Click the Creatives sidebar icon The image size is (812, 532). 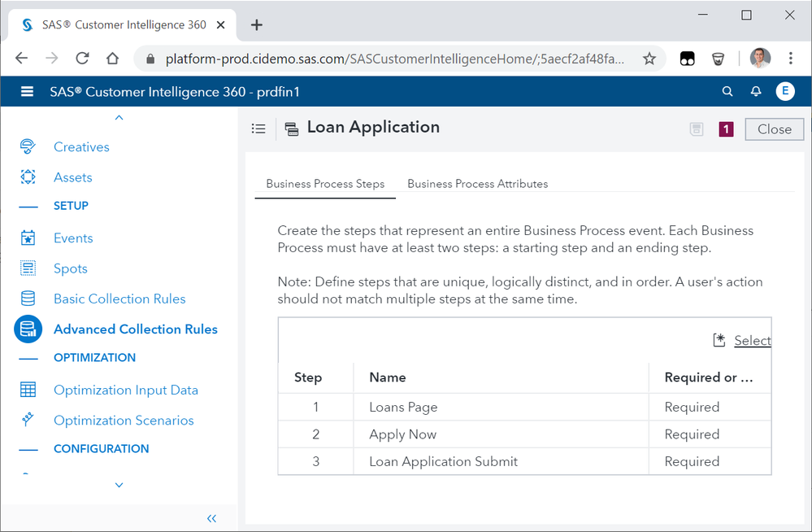pos(28,147)
